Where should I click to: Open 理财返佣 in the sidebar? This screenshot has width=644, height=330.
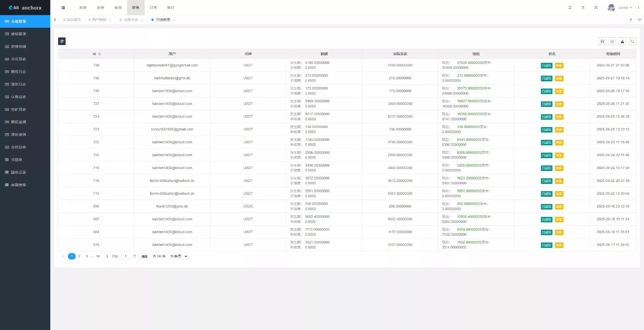point(25,134)
